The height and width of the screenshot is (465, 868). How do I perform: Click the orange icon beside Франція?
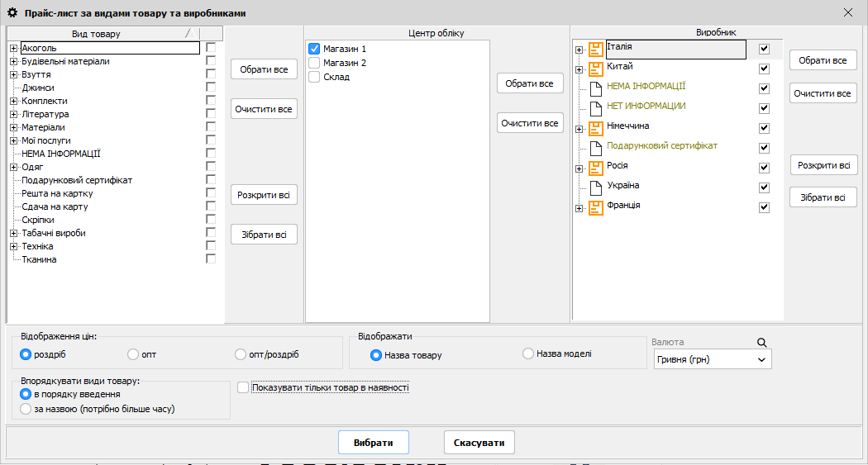[x=595, y=208]
